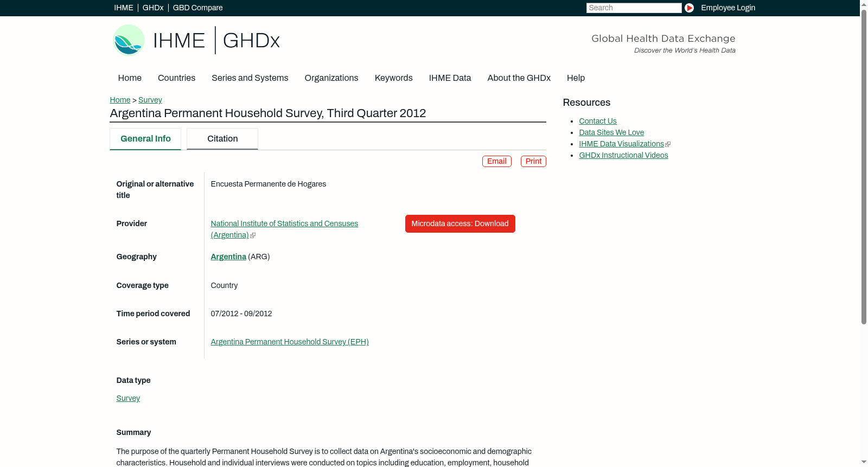This screenshot has height=467, width=868.
Task: Click the 'Series or system' field label
Action: [x=146, y=342]
